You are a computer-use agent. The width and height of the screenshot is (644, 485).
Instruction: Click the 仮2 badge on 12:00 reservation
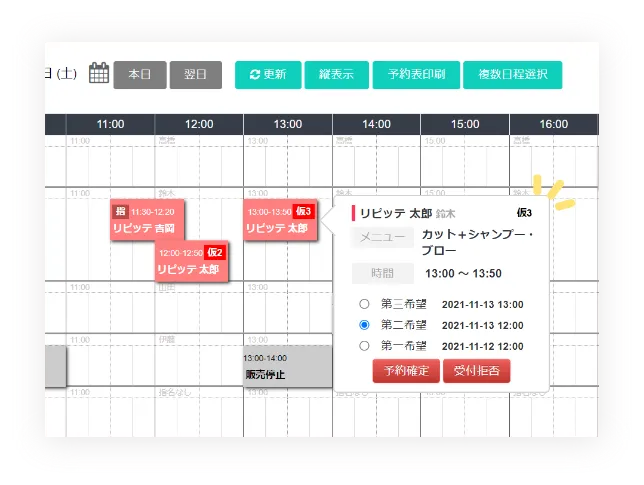215,253
